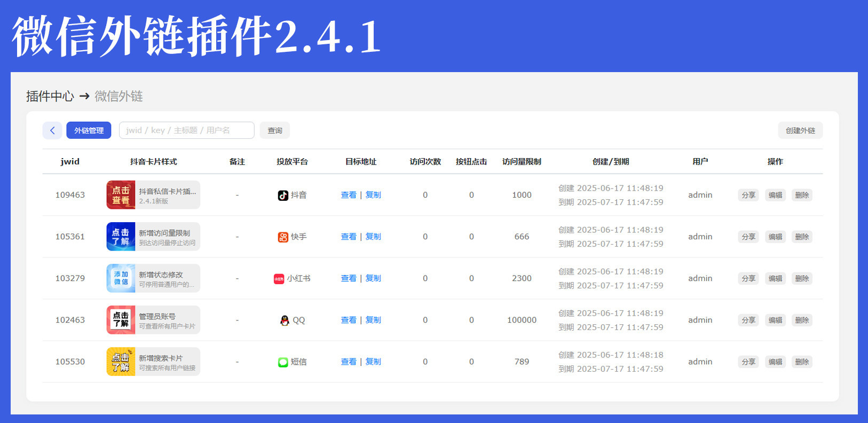Click 删除 button for jwid 109463
This screenshot has width=868, height=423.
pos(802,195)
